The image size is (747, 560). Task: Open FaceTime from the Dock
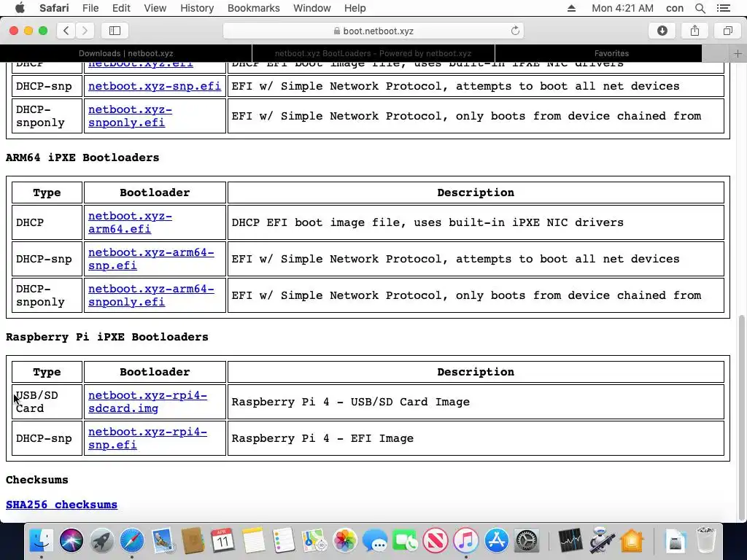point(406,540)
